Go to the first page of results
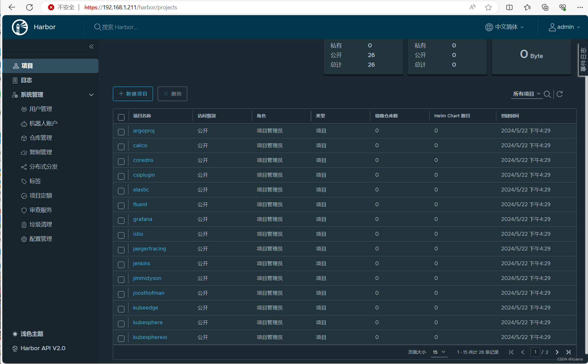588x364 pixels. [x=511, y=352]
